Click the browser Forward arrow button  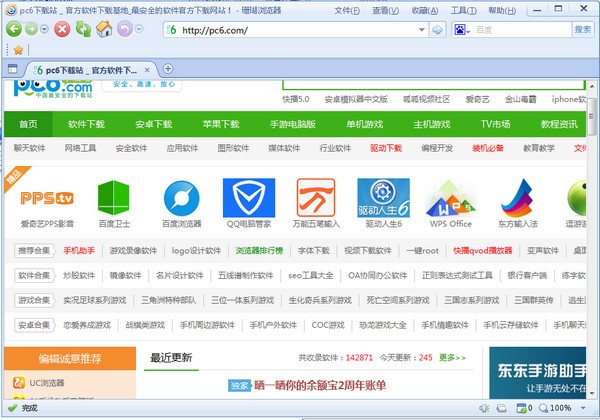pos(31,29)
